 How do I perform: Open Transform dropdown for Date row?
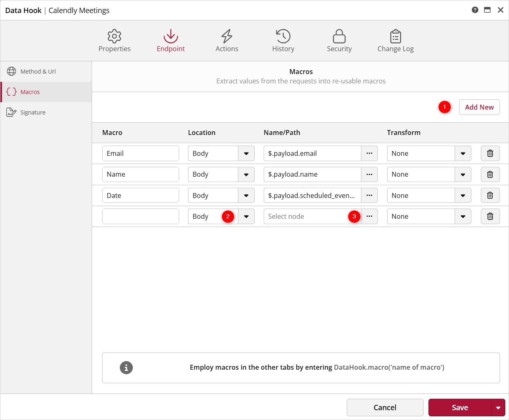463,195
